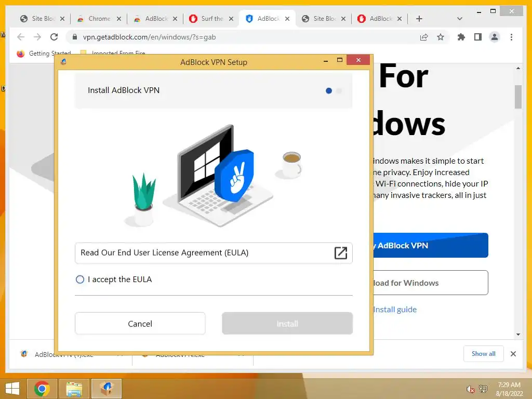Screen dimensions: 532x399
Task: Cancel the AdBlock VPN Setup
Action: click(140, 324)
